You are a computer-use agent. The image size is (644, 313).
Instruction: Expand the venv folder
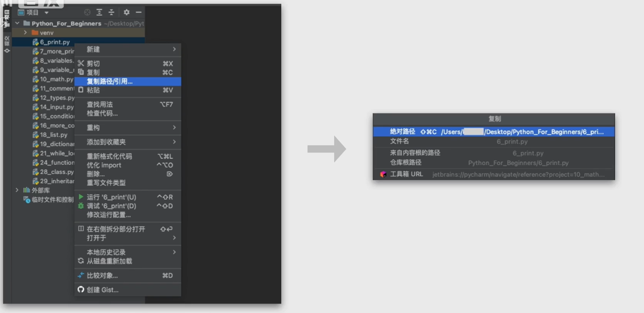(25, 32)
